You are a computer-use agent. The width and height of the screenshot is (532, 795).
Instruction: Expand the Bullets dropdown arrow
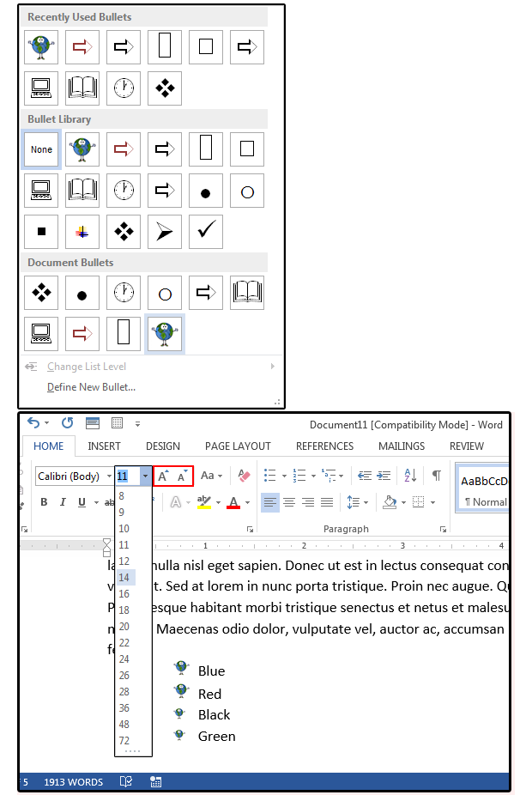(x=284, y=476)
